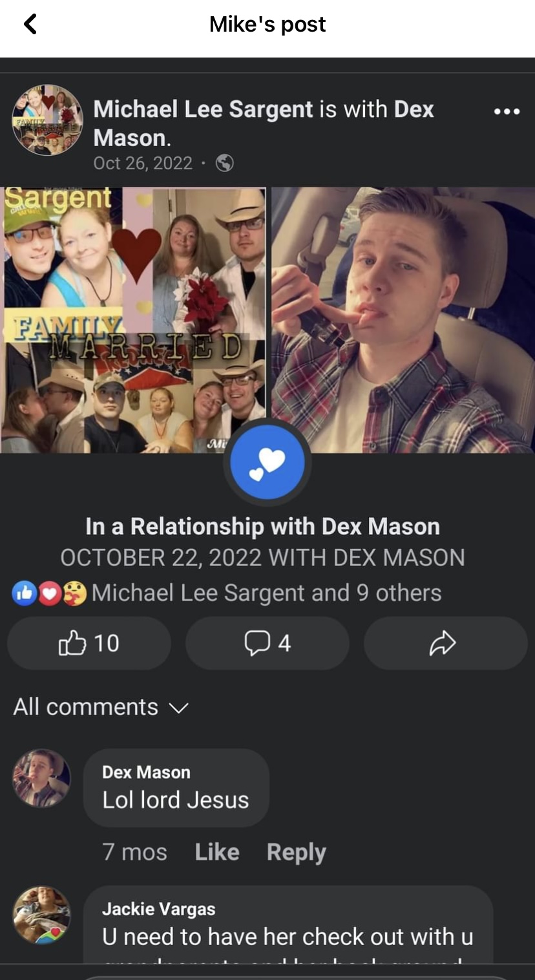
Task: Open tagged Dex Mason profile link
Action: click(264, 123)
